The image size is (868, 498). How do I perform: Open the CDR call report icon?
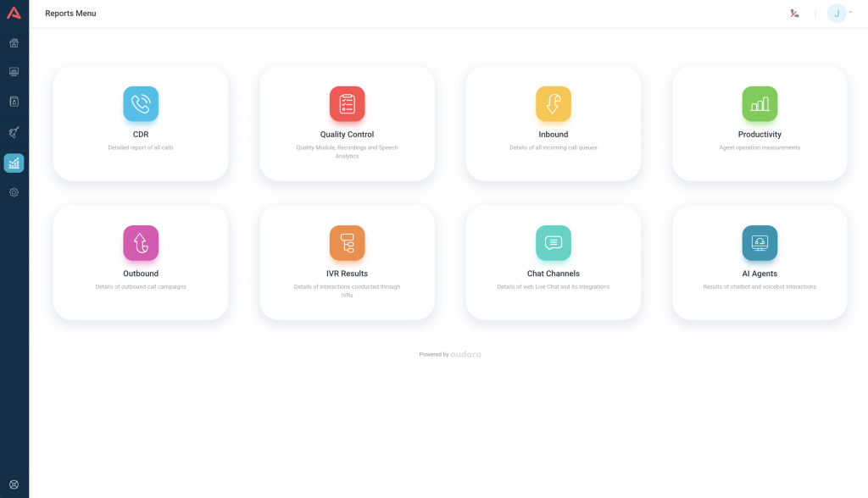point(141,104)
